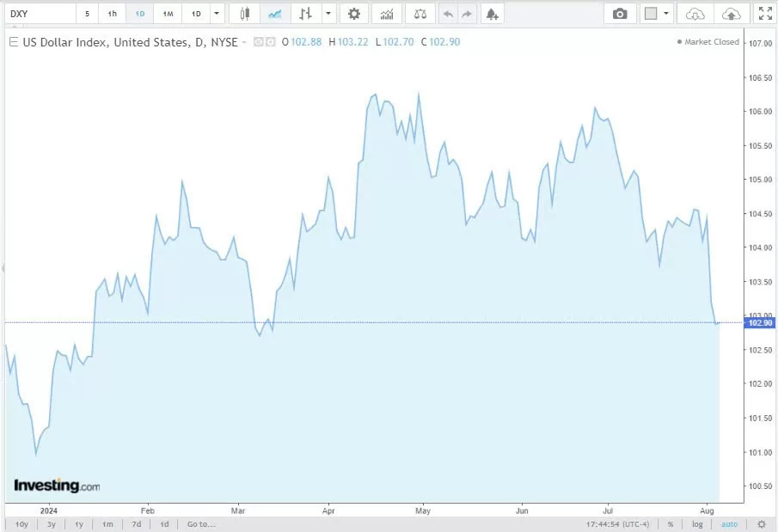The width and height of the screenshot is (778, 532).
Task: Enable log scale on the price axis
Action: click(x=697, y=523)
